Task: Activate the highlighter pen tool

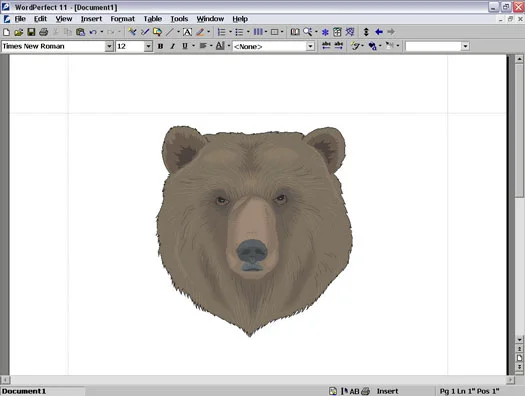Action: (200, 32)
